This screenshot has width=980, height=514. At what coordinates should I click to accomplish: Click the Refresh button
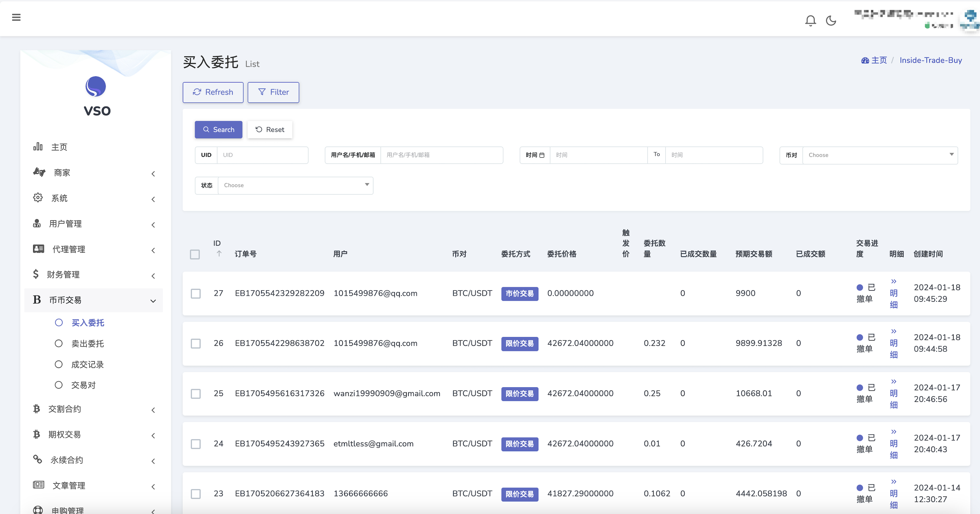coord(213,92)
